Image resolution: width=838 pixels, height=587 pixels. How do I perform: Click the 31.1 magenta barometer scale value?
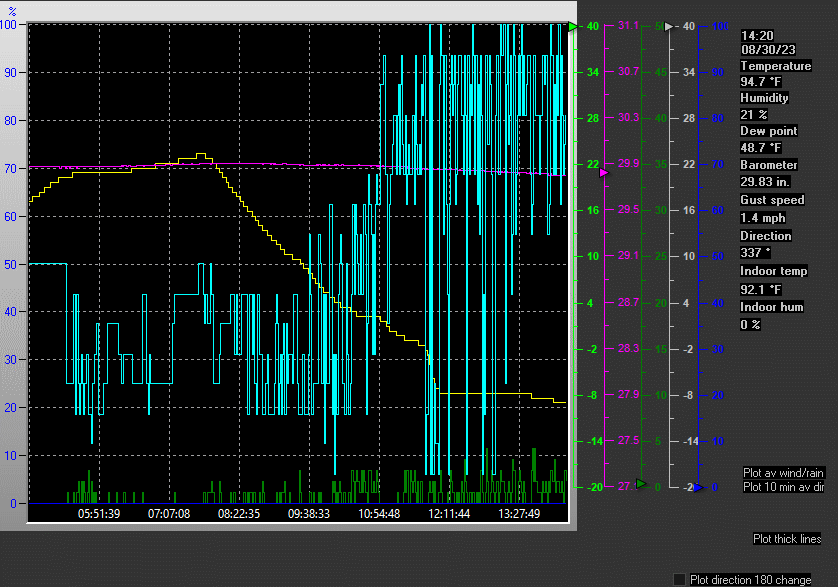click(628, 25)
